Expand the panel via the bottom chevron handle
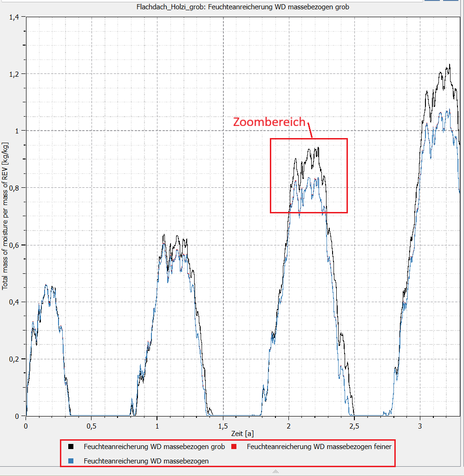The image size is (464, 476). pos(275,471)
